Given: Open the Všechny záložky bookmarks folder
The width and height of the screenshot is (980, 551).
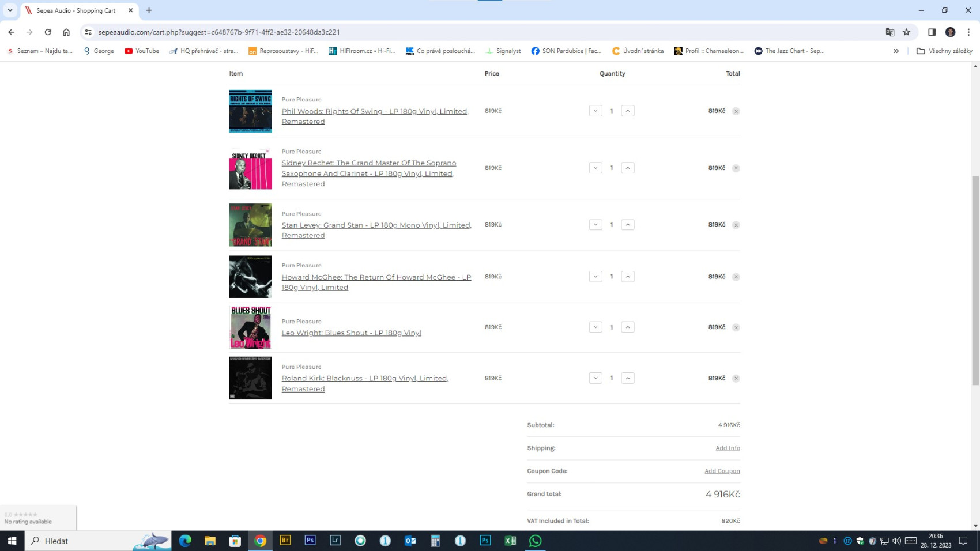Looking at the screenshot, I should (944, 51).
